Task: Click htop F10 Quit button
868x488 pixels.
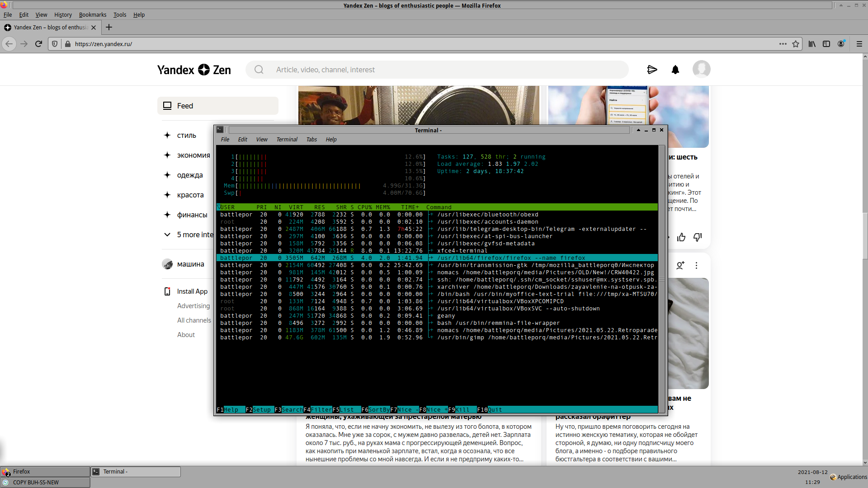Action: pos(490,410)
